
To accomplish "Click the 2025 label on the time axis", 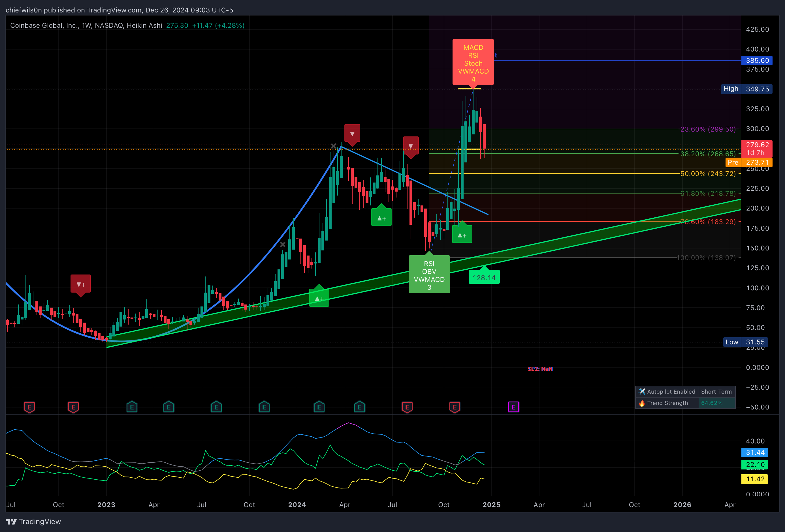I will [x=491, y=505].
